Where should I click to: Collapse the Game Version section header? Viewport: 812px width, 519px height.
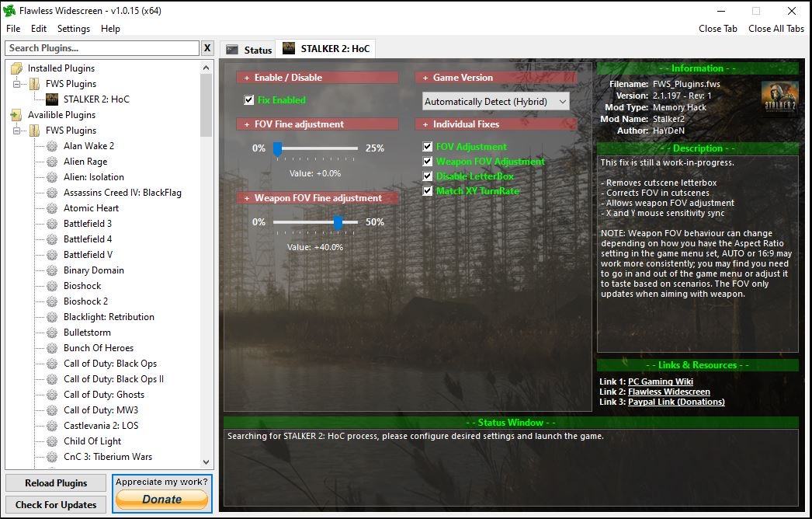[x=495, y=77]
